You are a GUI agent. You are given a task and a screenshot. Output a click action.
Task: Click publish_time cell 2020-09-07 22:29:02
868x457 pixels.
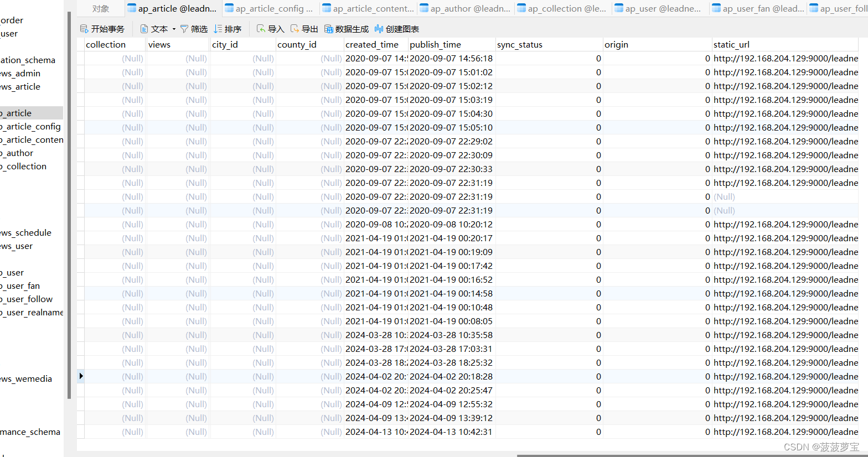(x=452, y=141)
